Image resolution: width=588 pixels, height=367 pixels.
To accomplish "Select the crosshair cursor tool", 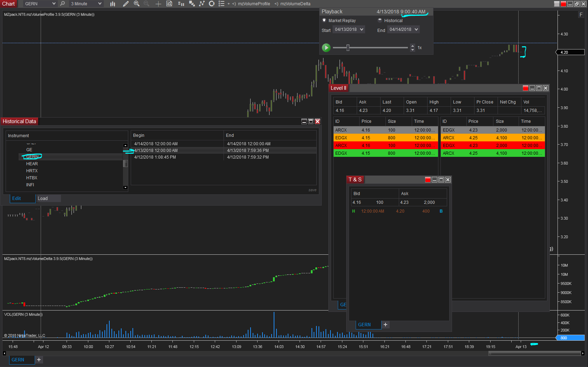I will coord(158,4).
